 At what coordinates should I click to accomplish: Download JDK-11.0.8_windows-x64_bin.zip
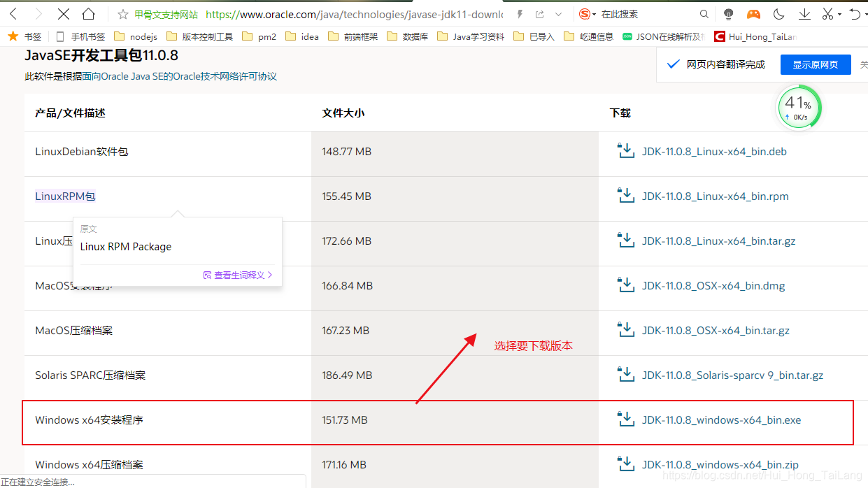tap(720, 464)
